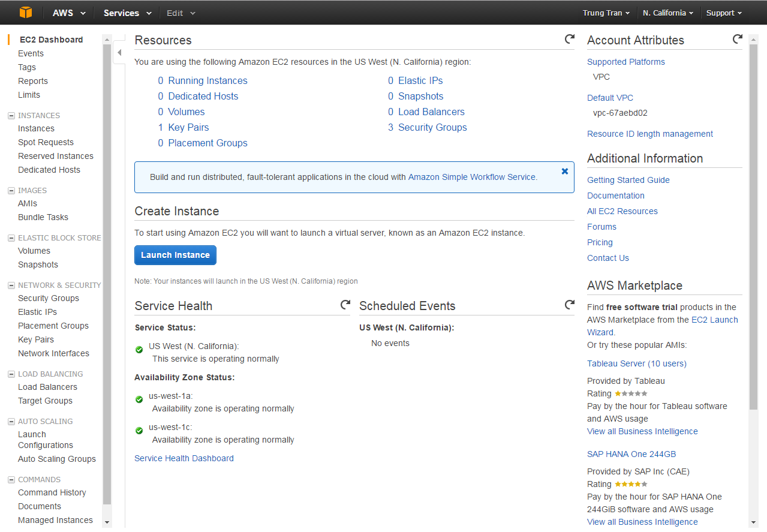Click the sidebar scrollbar down arrow
This screenshot has width=767, height=532.
tap(107, 522)
